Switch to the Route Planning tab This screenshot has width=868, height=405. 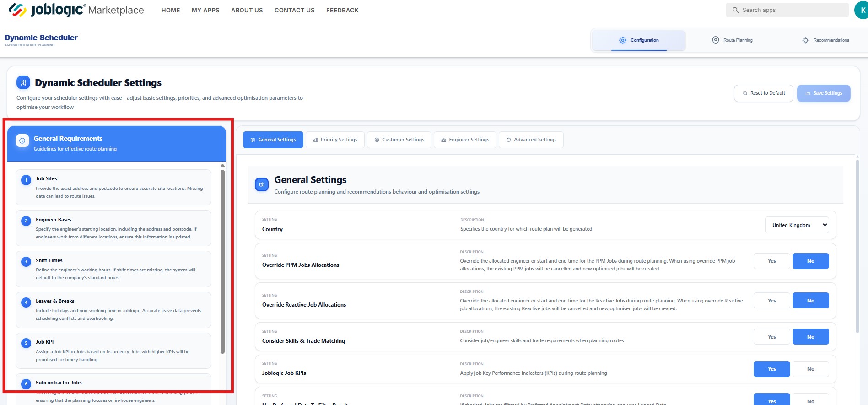click(732, 40)
